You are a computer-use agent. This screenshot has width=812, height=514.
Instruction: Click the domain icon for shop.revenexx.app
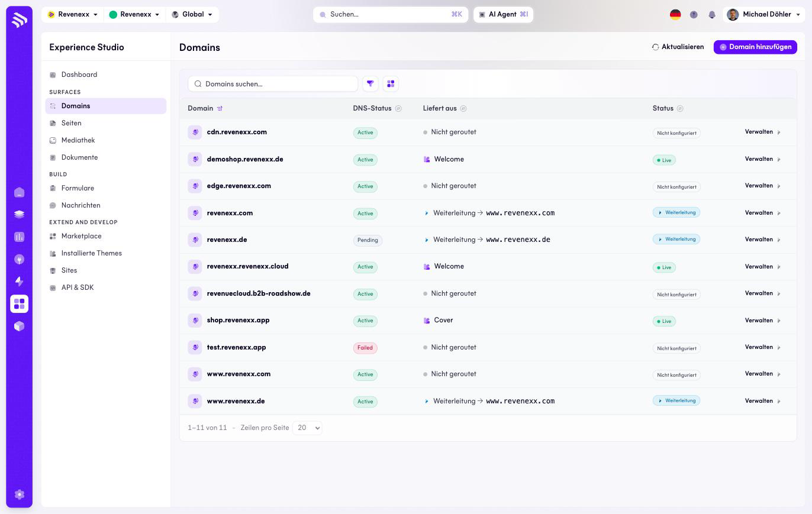[x=195, y=321]
